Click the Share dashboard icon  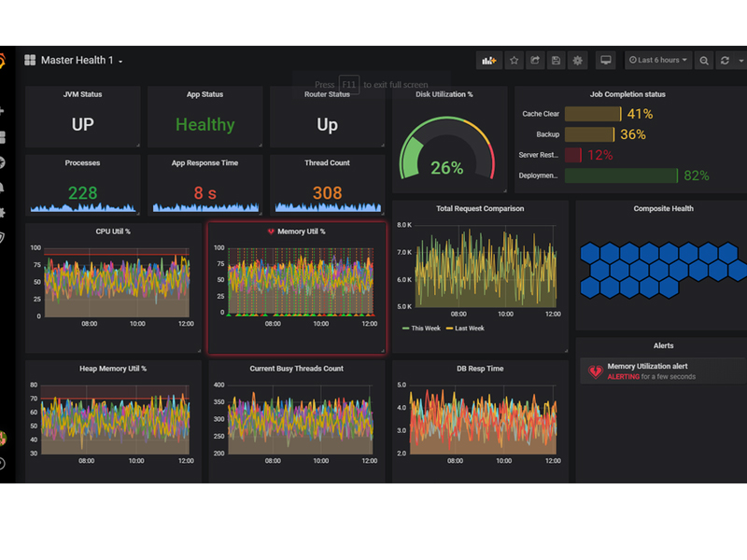click(535, 61)
